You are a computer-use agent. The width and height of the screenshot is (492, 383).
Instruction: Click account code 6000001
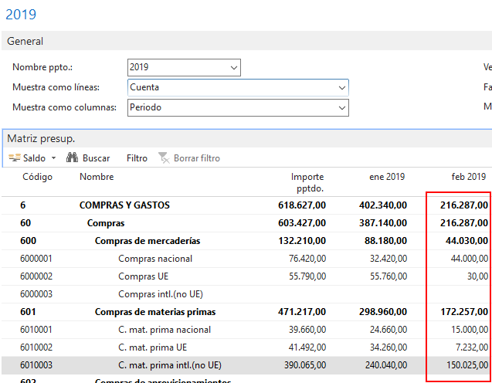[36, 259]
